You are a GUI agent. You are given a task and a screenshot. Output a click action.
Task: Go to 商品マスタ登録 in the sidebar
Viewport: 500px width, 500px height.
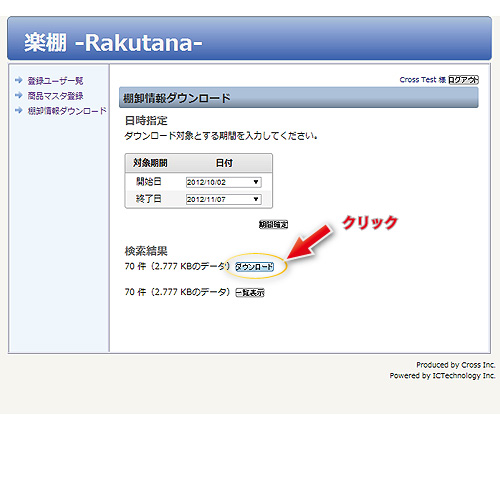pos(55,96)
